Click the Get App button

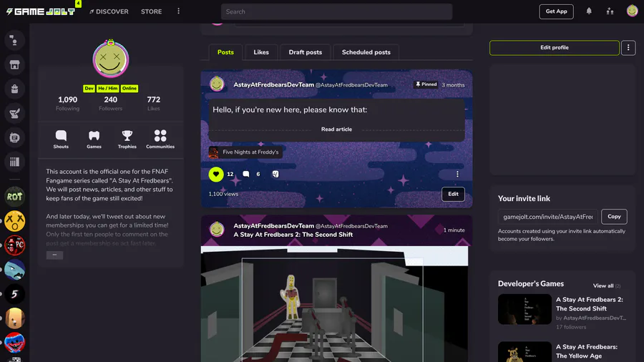556,11
